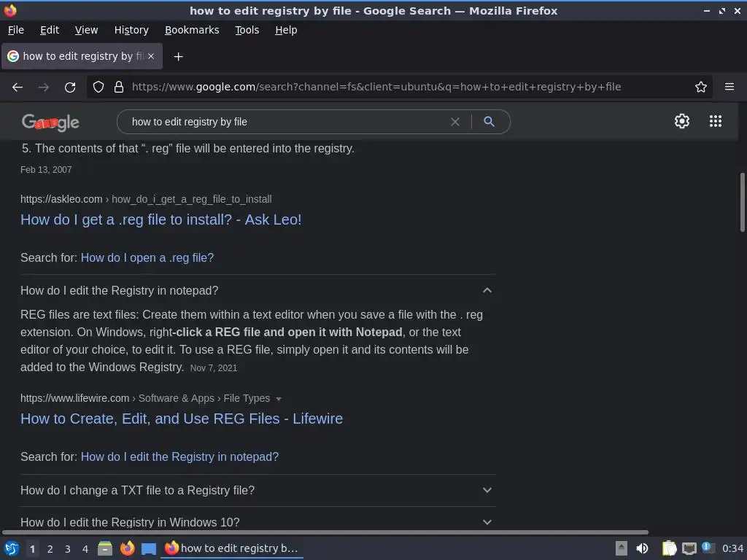Focus the Firefox address bar URL
The height and width of the screenshot is (560, 747).
(x=376, y=87)
